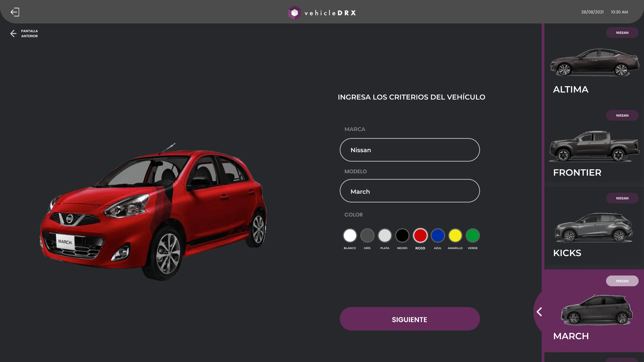Image resolution: width=644 pixels, height=362 pixels.
Task: Select the Gris color swatch
Action: coord(367,236)
